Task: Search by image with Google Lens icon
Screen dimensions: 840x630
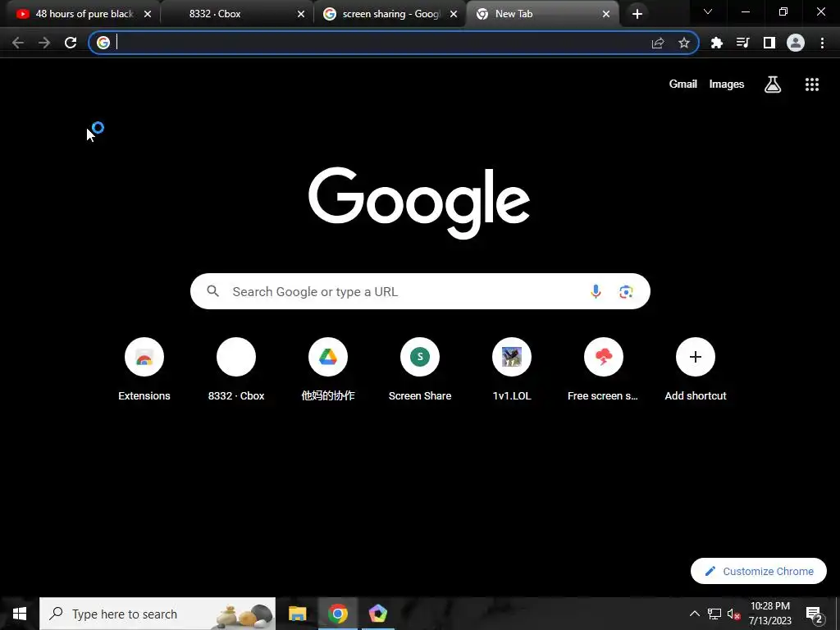Action: point(626,291)
